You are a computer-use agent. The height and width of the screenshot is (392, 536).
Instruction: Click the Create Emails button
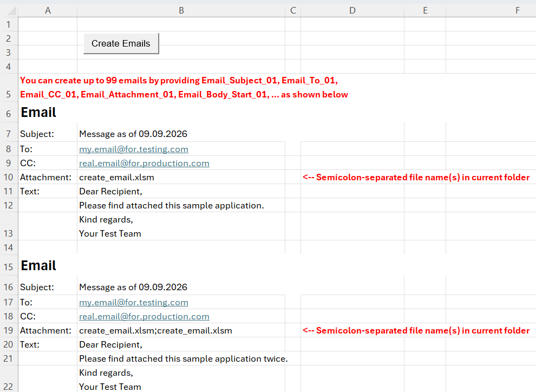[x=121, y=43]
